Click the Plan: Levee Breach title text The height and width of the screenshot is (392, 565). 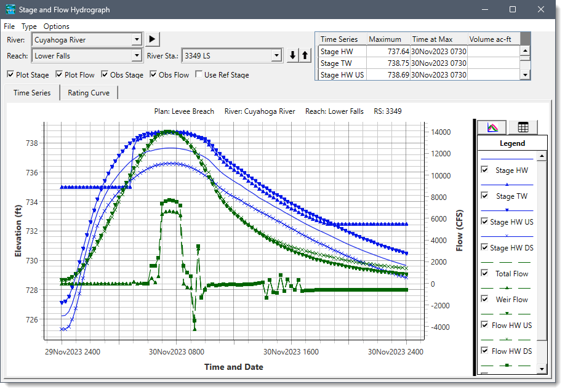pyautogui.click(x=184, y=111)
